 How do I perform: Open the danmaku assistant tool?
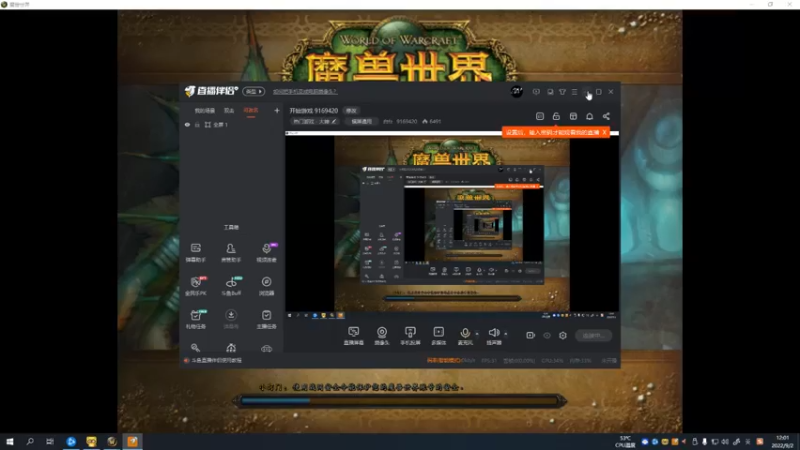195,252
